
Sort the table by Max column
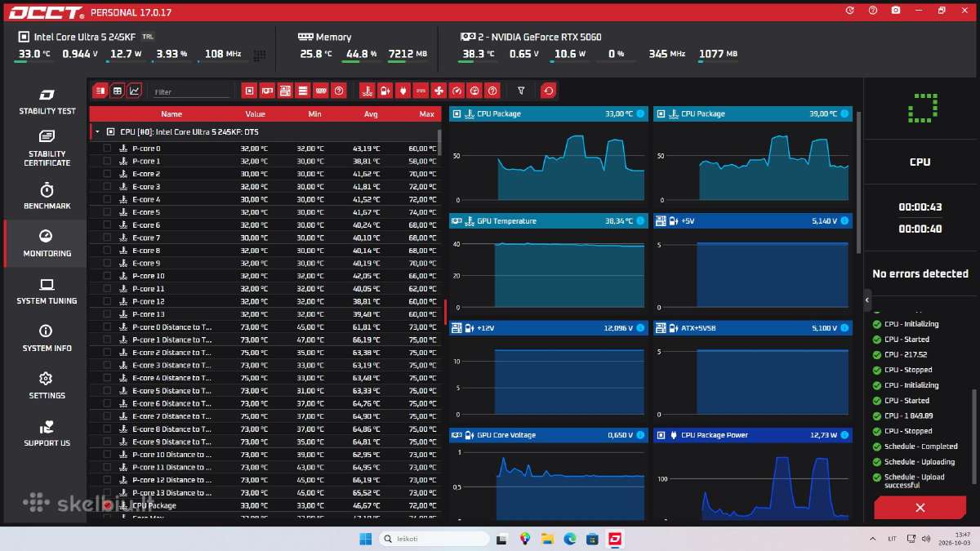[426, 114]
